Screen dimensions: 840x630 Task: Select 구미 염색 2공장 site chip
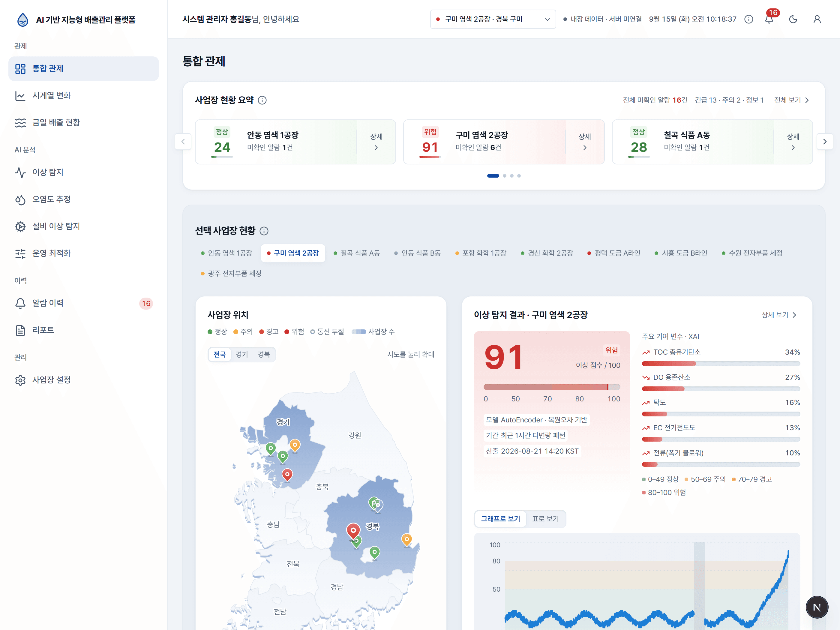click(x=293, y=253)
